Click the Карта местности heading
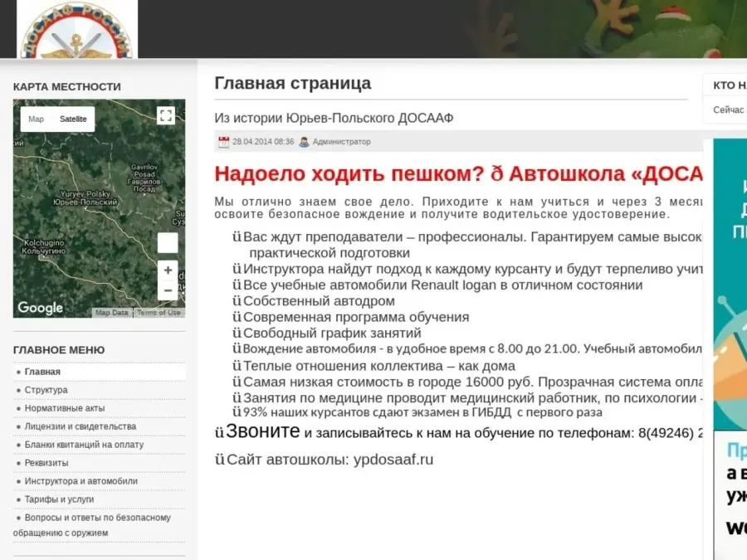This screenshot has width=747, height=560. (x=67, y=87)
